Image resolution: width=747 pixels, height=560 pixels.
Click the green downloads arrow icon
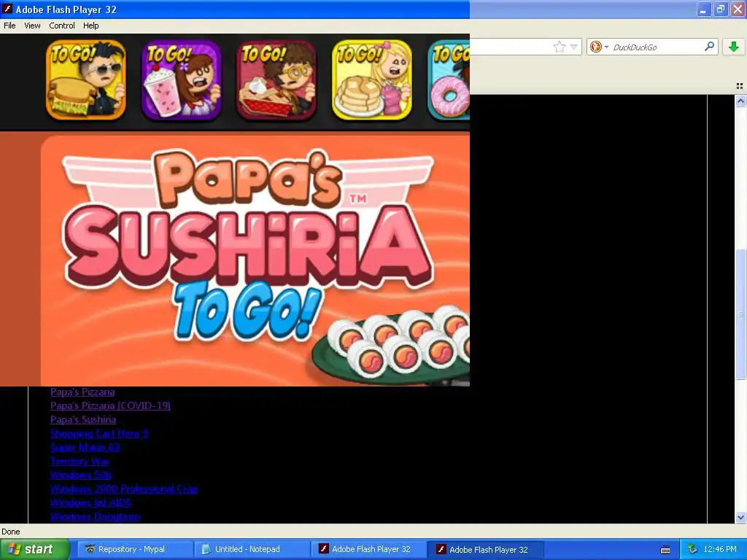pyautogui.click(x=734, y=47)
